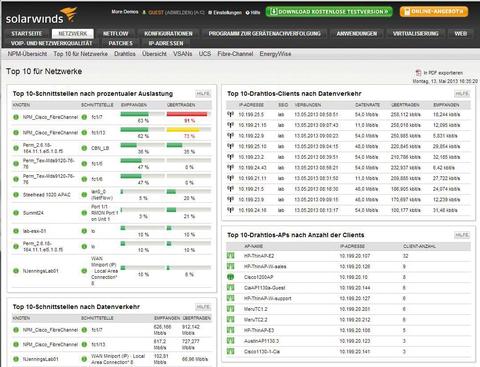480x367 pixels.
Task: Click the Online-Angebot button
Action: tap(434, 12)
